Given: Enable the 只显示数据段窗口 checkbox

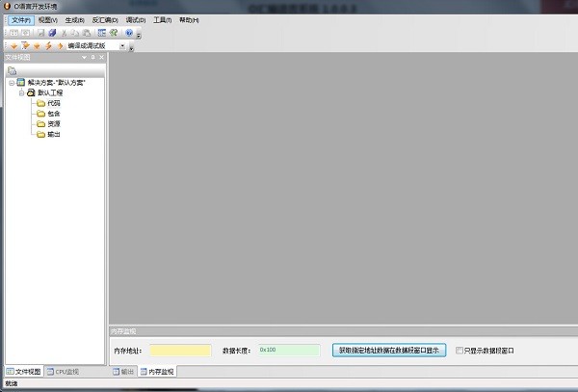Looking at the screenshot, I should coord(460,351).
